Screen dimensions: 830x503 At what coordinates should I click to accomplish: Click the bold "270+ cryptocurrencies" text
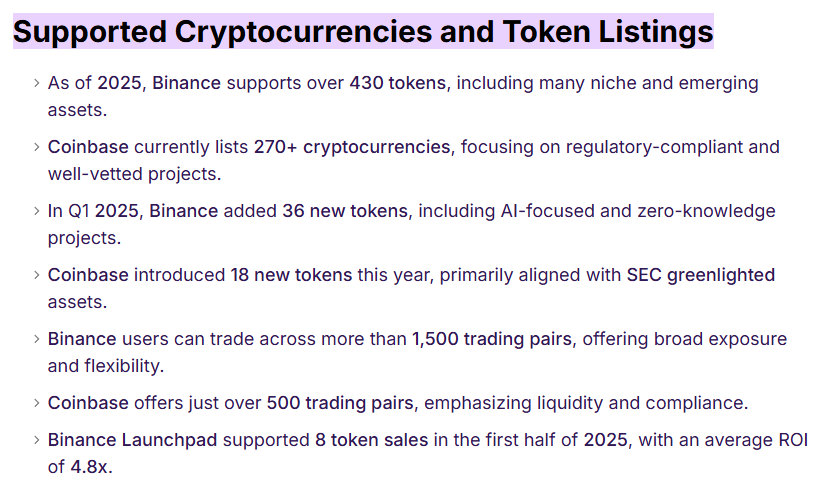pyautogui.click(x=352, y=147)
